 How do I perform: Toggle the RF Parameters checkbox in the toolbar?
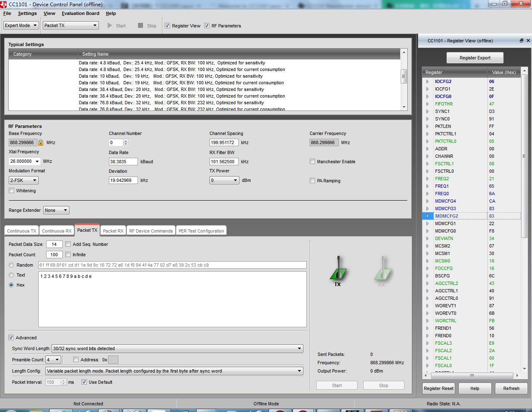click(207, 25)
